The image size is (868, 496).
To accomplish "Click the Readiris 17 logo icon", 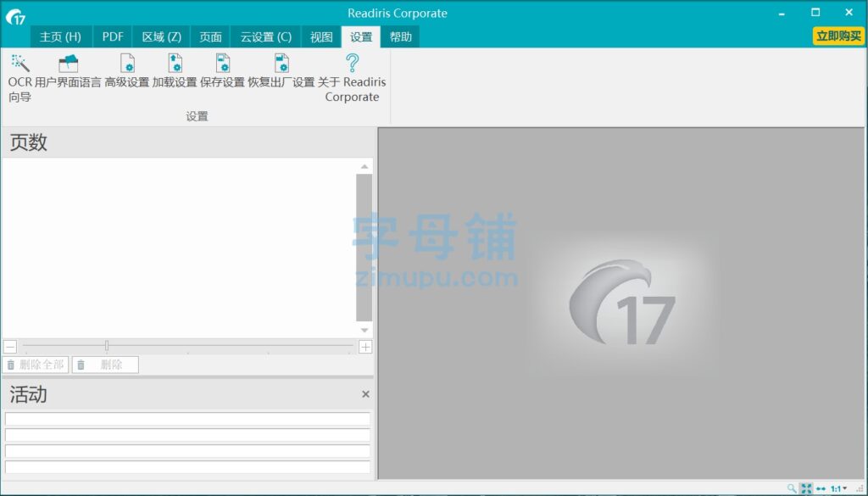I will coord(15,17).
